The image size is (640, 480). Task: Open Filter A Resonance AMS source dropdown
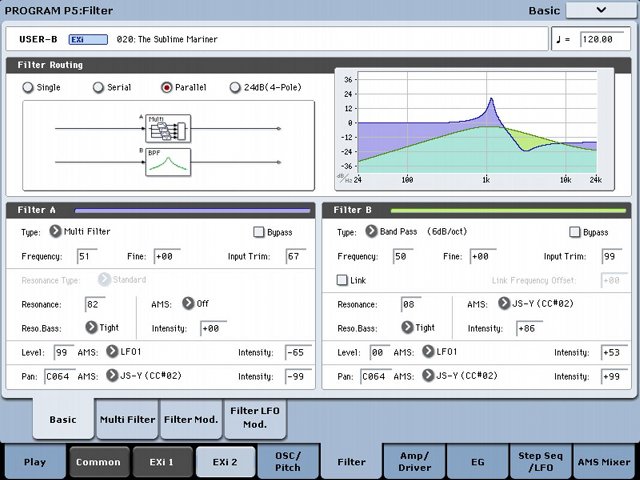click(187, 303)
